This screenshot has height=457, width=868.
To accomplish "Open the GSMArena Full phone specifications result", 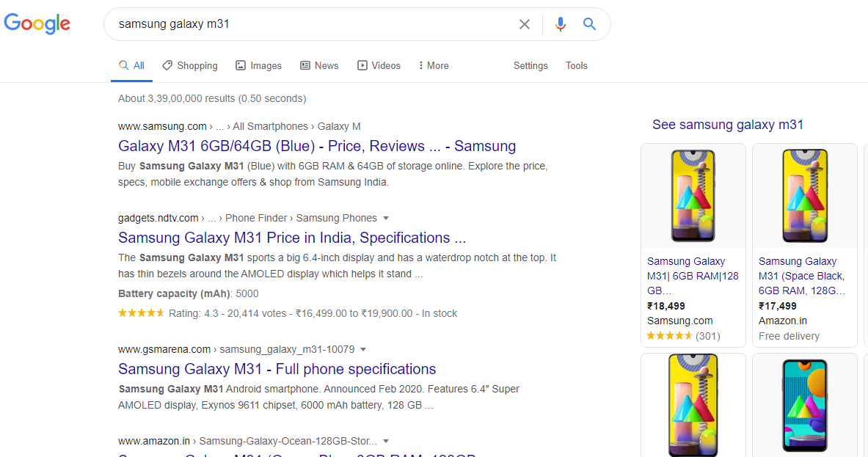I will (277, 369).
